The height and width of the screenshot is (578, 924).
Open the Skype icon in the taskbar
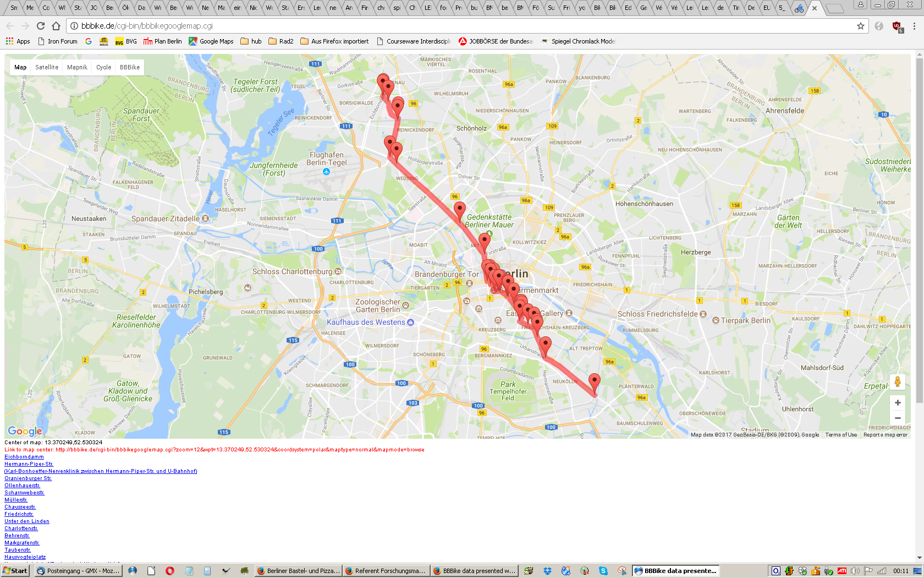click(603, 571)
